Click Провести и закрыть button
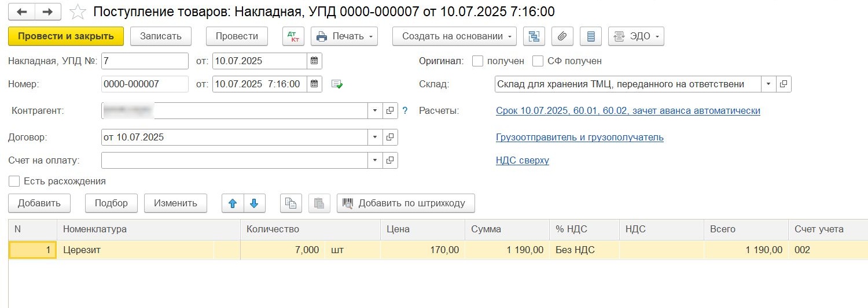 click(x=66, y=36)
